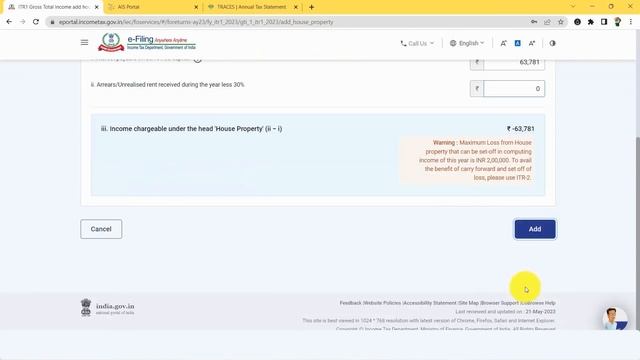Open the tab search chevron in title bar
Viewport: 640px width, 360px height.
point(573,7)
